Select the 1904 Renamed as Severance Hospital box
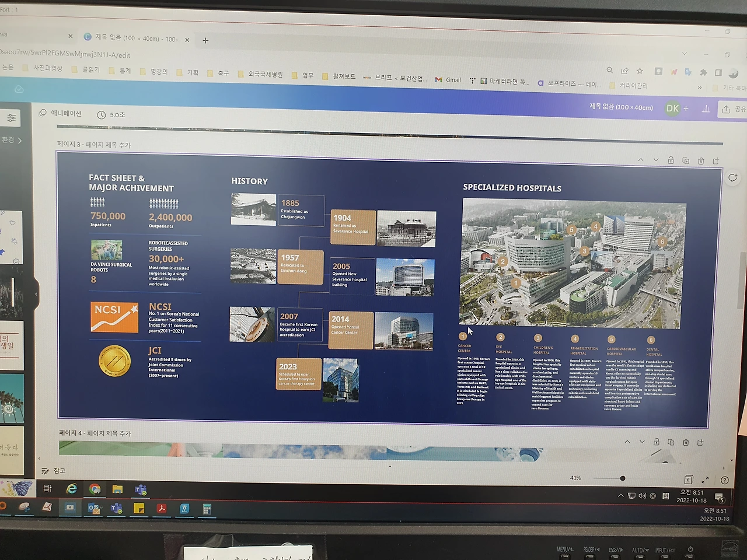The image size is (747, 560). coord(353,226)
